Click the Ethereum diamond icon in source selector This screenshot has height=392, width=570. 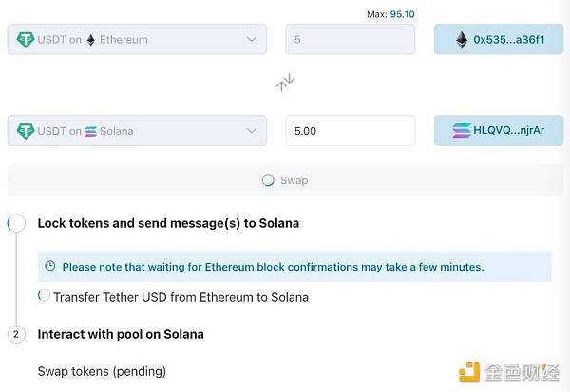coord(91,40)
